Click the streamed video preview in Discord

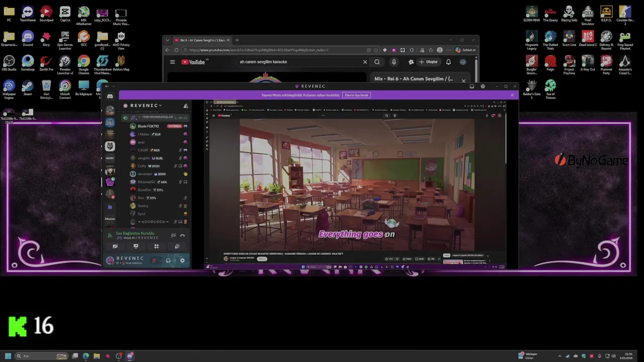pyautogui.click(x=355, y=184)
